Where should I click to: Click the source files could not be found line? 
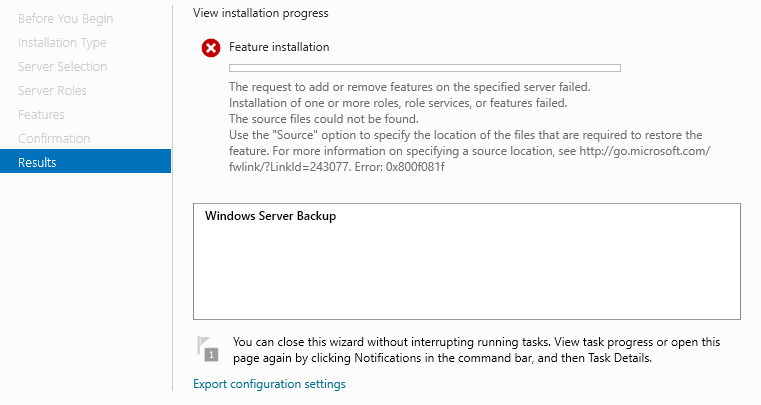pyautogui.click(x=324, y=119)
